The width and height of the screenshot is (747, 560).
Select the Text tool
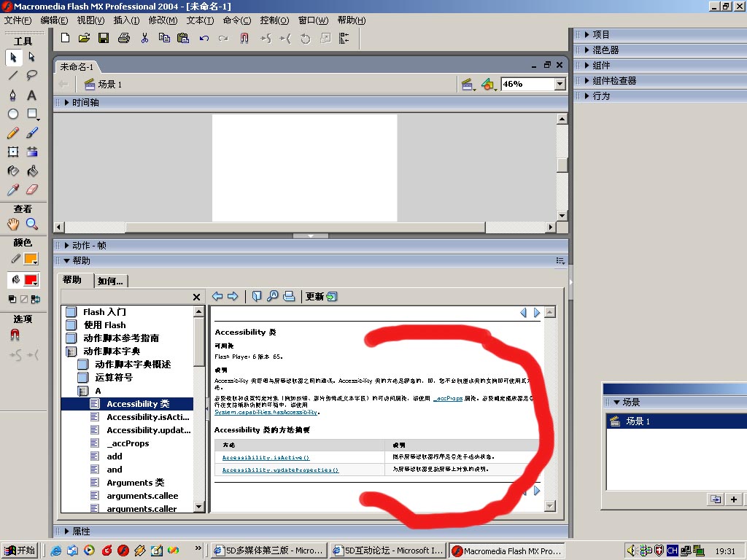pyautogui.click(x=32, y=96)
